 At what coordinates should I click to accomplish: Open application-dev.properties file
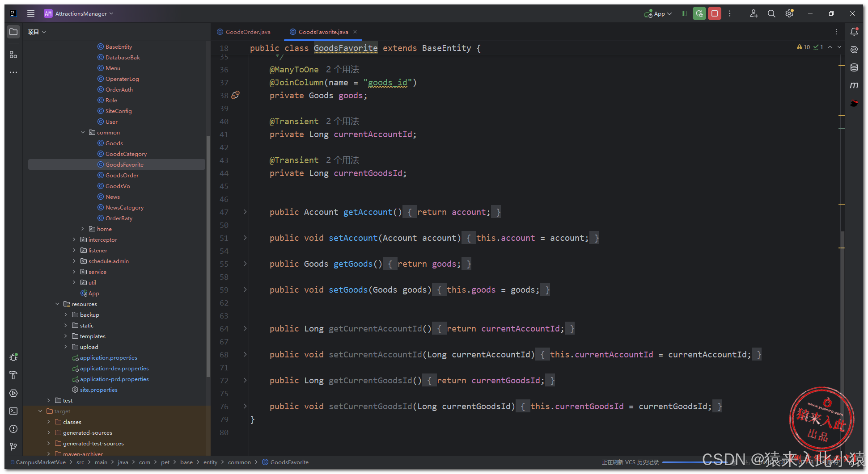pyautogui.click(x=114, y=368)
